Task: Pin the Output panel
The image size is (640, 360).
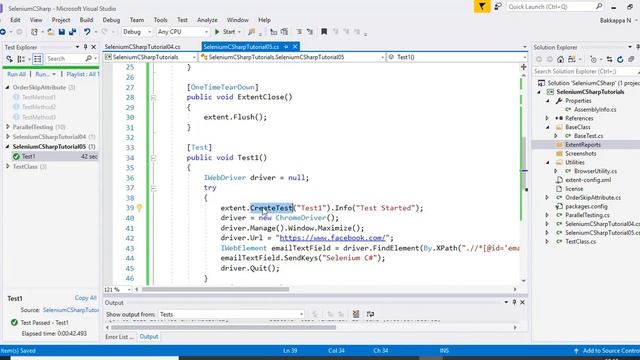Action: [514, 302]
